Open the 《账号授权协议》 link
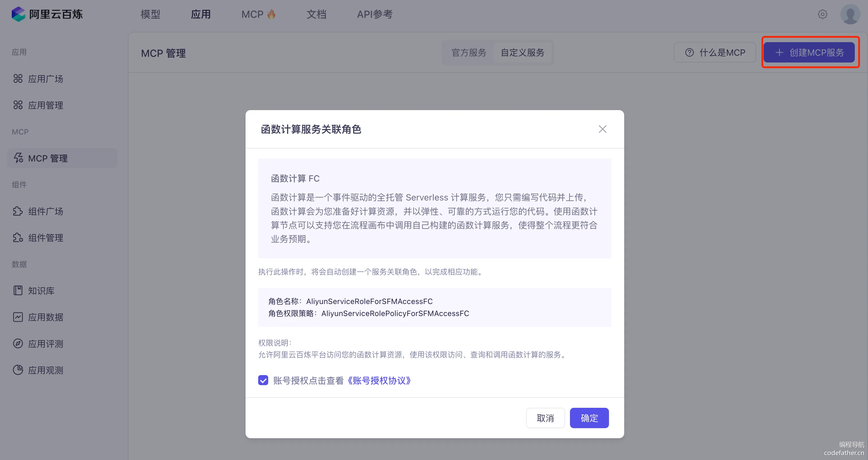This screenshot has width=868, height=460. (379, 381)
